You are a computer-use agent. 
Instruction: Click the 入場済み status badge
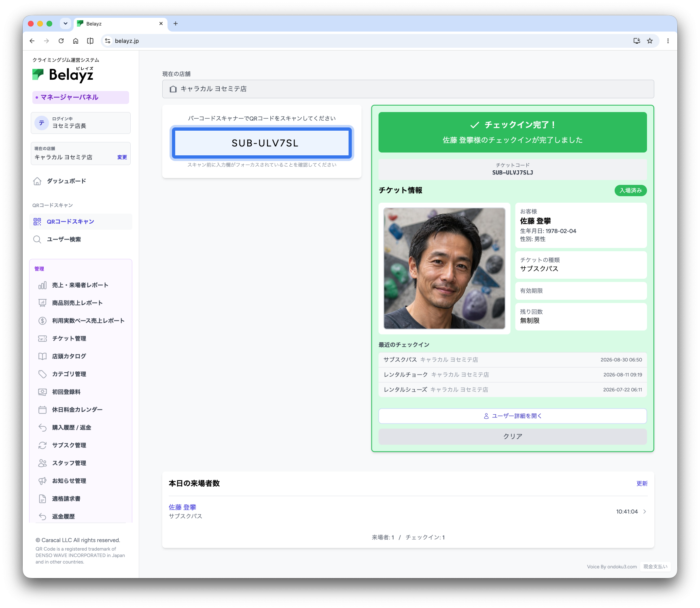click(630, 191)
